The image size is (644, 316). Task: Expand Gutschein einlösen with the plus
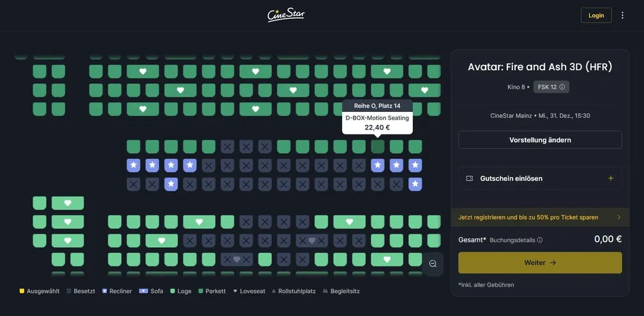click(x=611, y=178)
